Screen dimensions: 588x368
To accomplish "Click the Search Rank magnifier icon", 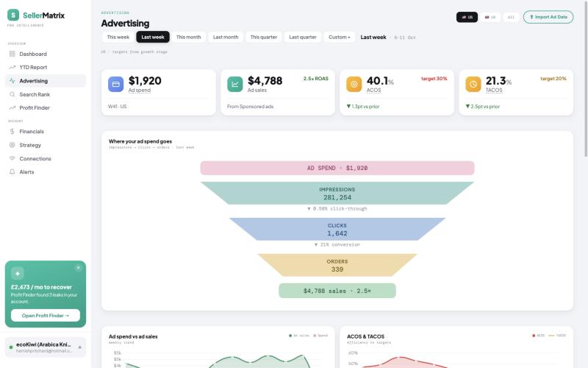I will 12,94.
